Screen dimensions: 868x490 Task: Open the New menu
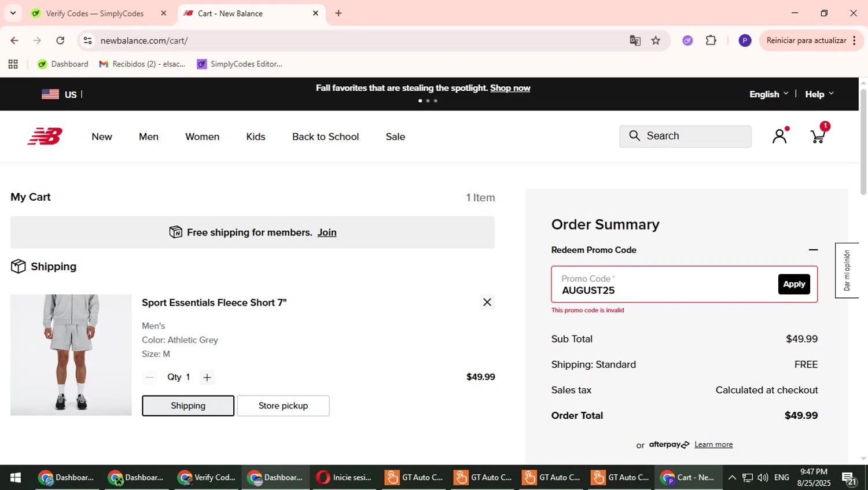click(102, 137)
